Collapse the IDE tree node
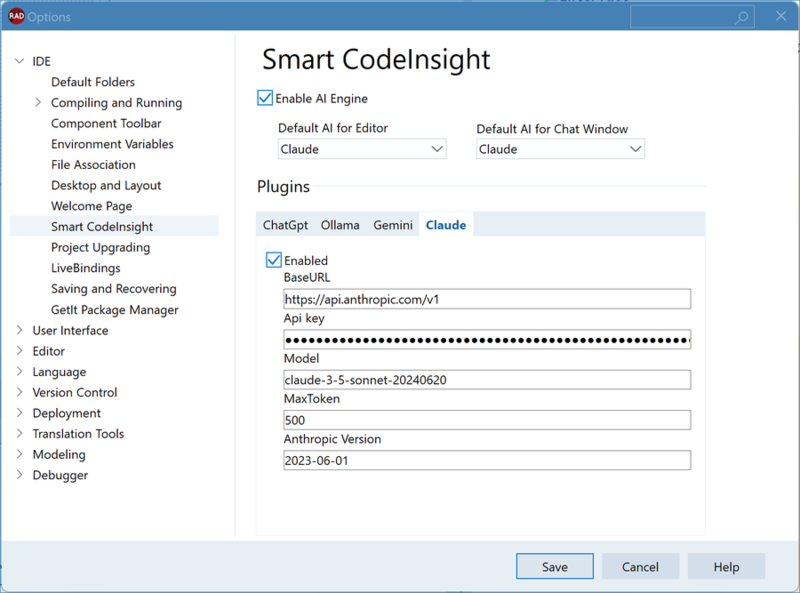Viewport: 800px width, 593px height. coord(19,61)
